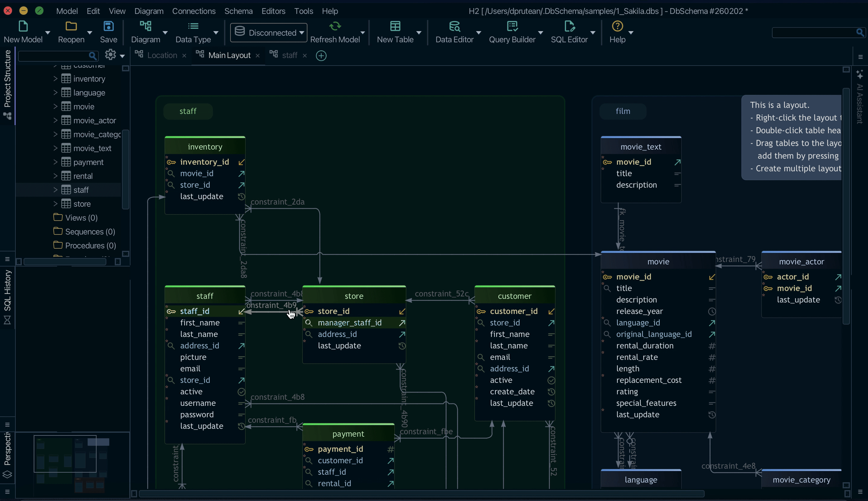Image resolution: width=868 pixels, height=501 pixels.
Task: Add a new layout tab with the plus button
Action: click(321, 55)
